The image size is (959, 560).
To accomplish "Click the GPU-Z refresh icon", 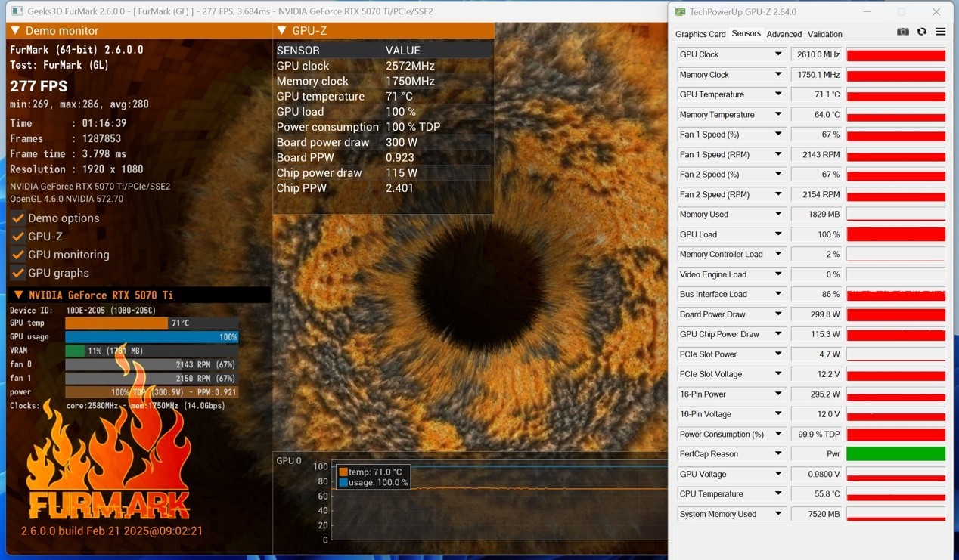I will [921, 32].
